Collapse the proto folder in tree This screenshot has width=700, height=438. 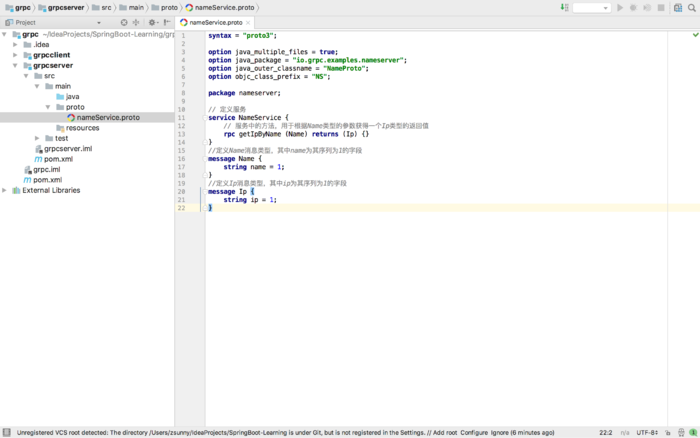(x=47, y=107)
